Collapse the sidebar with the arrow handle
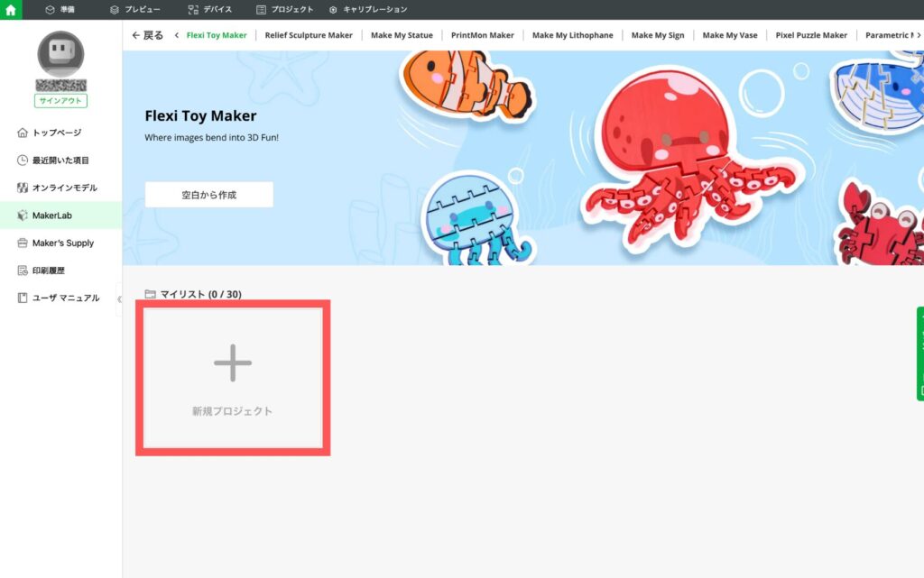The image size is (924, 578). pyautogui.click(x=120, y=299)
